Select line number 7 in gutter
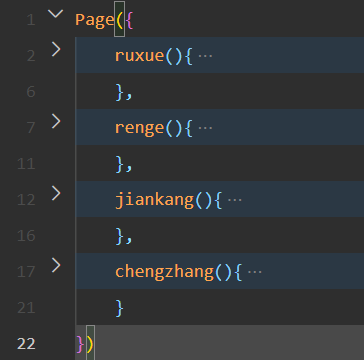364x360 pixels. [31, 128]
